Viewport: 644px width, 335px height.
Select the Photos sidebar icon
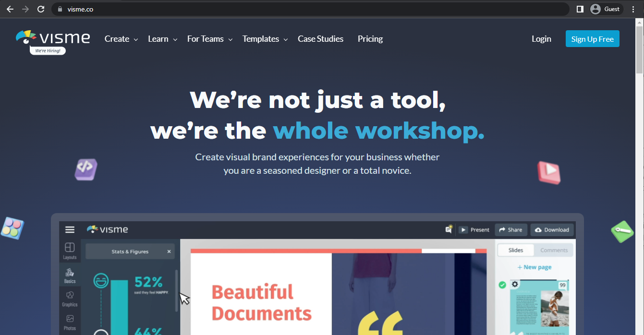(x=70, y=322)
